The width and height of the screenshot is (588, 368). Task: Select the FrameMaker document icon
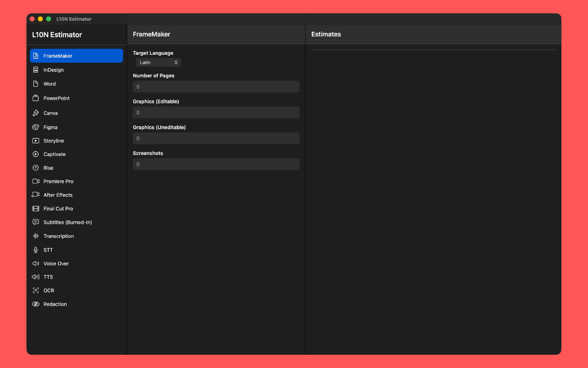36,56
